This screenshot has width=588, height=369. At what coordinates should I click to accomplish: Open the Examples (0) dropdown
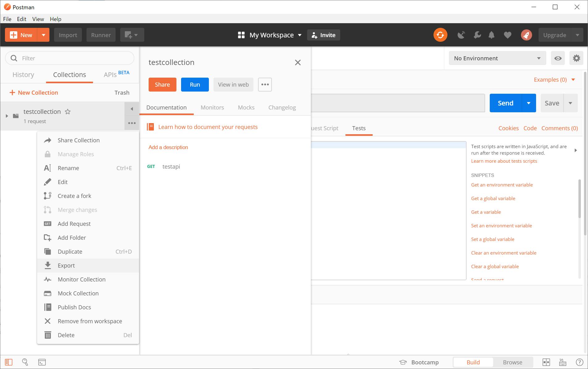pos(554,79)
